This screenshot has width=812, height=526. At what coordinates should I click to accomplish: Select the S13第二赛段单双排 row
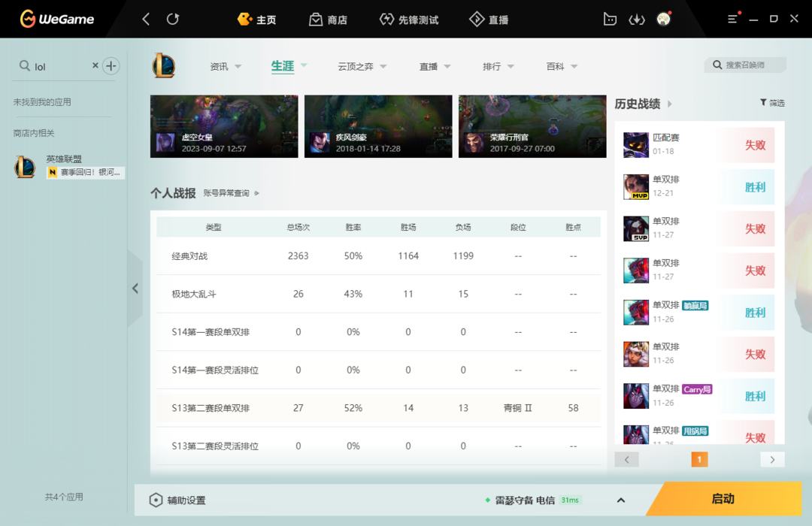click(x=378, y=408)
